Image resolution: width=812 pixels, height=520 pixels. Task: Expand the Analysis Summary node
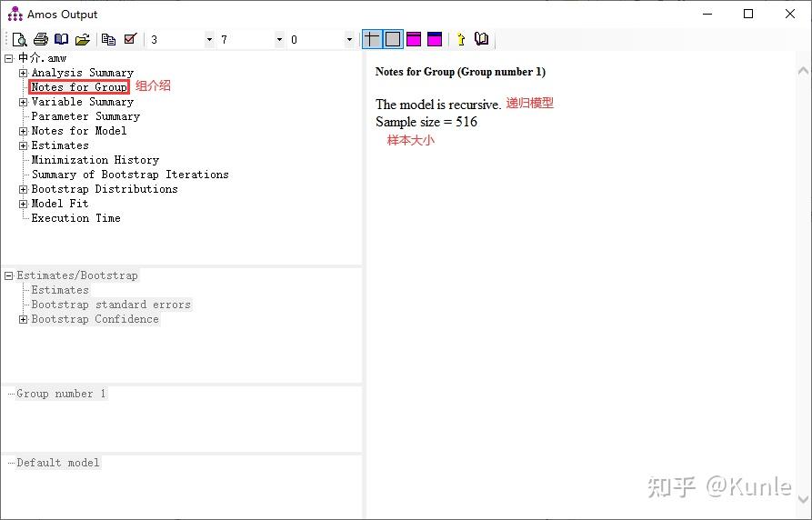(x=23, y=73)
